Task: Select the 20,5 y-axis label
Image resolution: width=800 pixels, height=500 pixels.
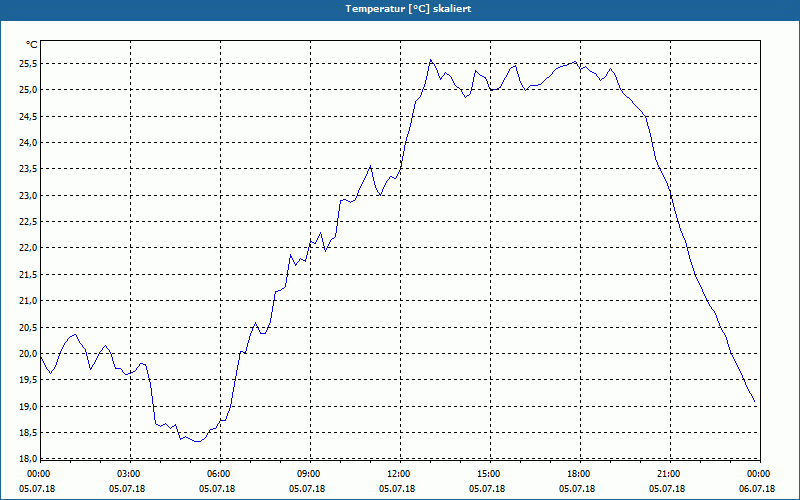Action: tap(28, 328)
